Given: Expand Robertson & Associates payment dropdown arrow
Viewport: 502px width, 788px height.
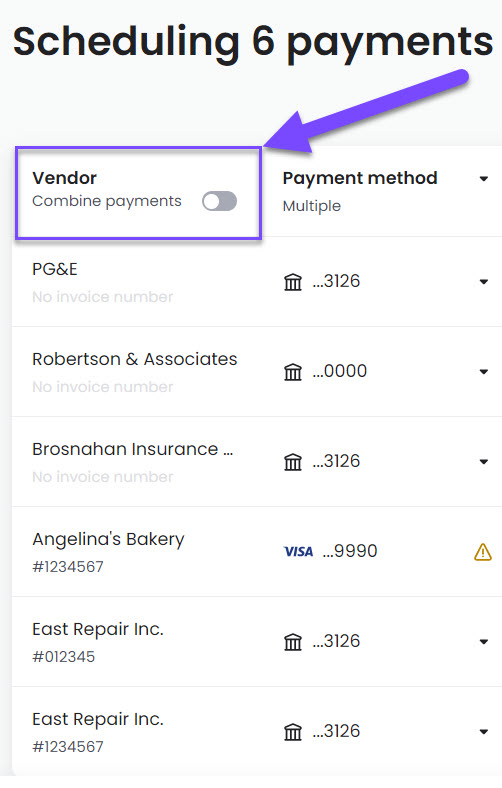Looking at the screenshot, I should pyautogui.click(x=484, y=371).
